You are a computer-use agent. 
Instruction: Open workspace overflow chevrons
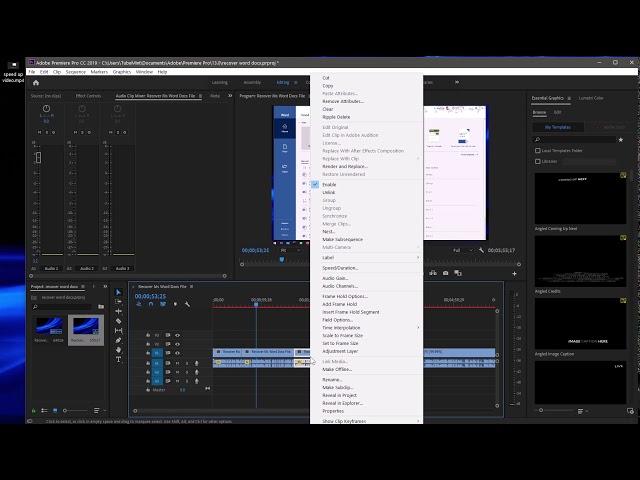click(x=457, y=82)
